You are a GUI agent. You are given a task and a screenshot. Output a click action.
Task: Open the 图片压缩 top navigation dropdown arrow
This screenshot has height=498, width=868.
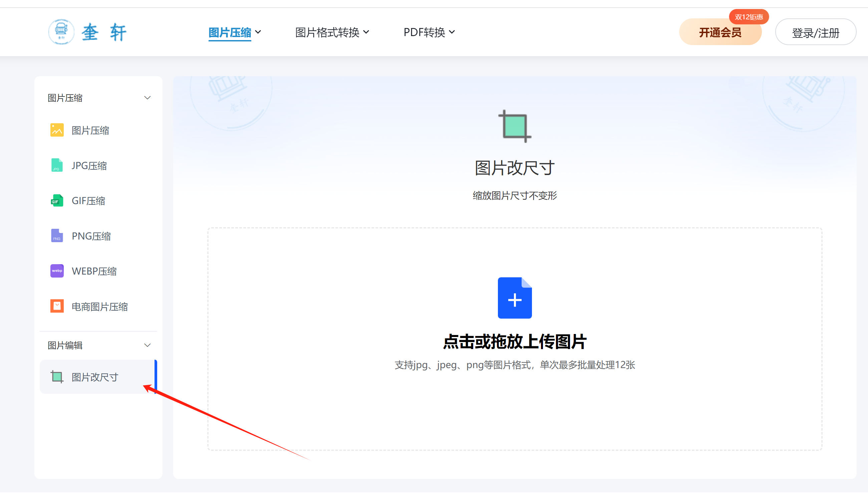[x=258, y=32]
